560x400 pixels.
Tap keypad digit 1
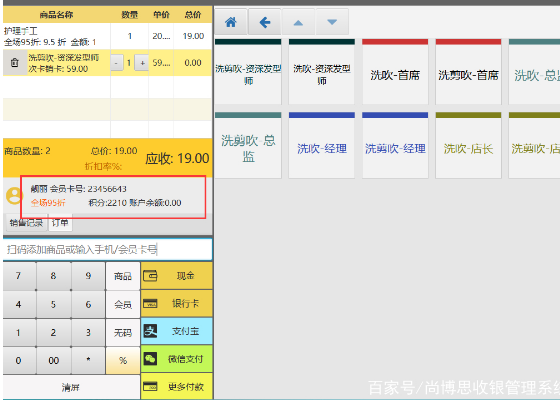pos(19,332)
